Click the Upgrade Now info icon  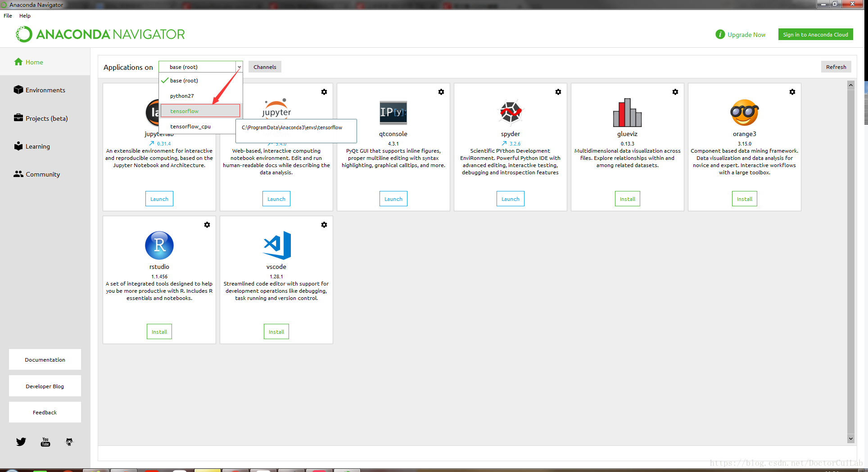click(x=720, y=34)
